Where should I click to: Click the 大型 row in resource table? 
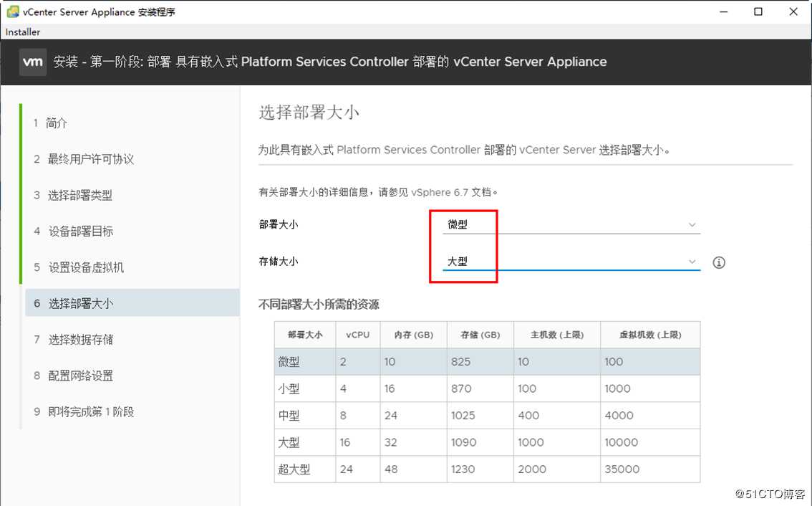tap(487, 442)
